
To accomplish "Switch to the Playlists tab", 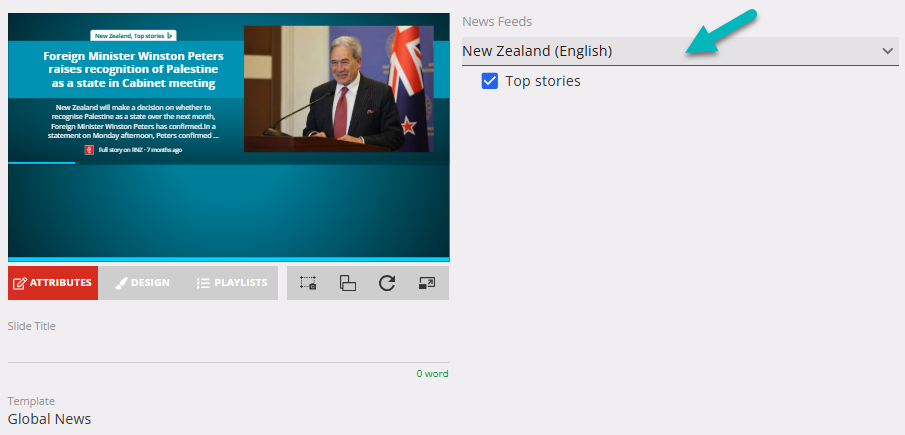I will [x=232, y=283].
